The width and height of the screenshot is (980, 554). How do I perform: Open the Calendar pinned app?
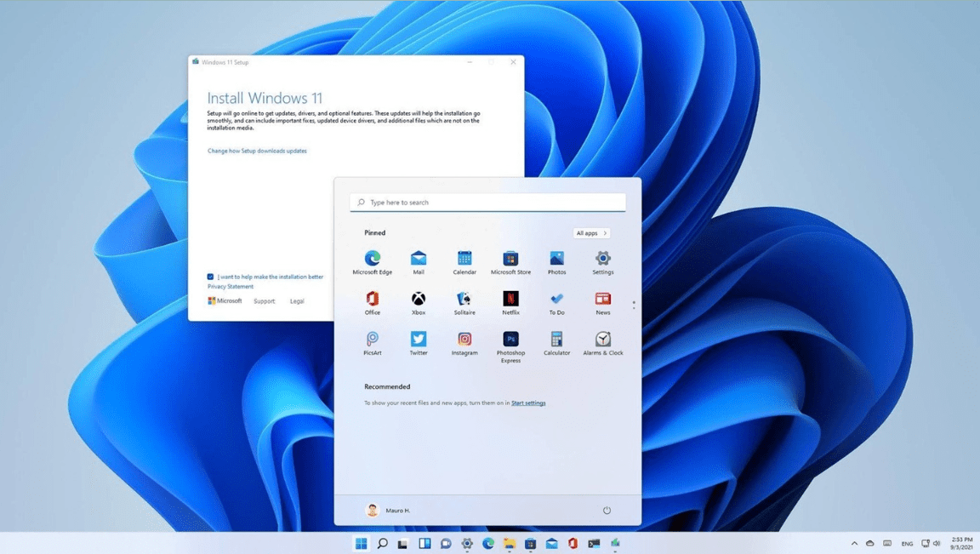tap(464, 263)
